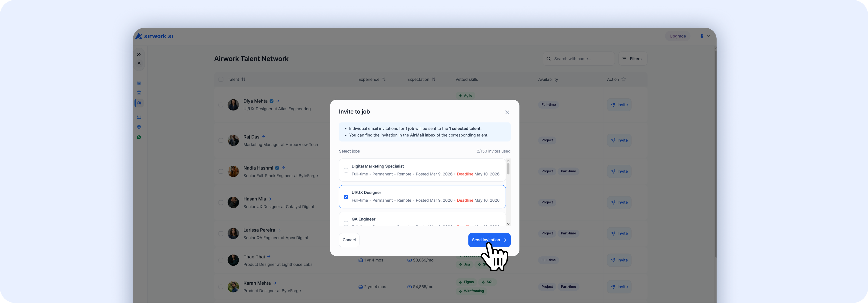This screenshot has height=303, width=868.
Task: Go to Home via sidebar house icon
Action: point(139,83)
